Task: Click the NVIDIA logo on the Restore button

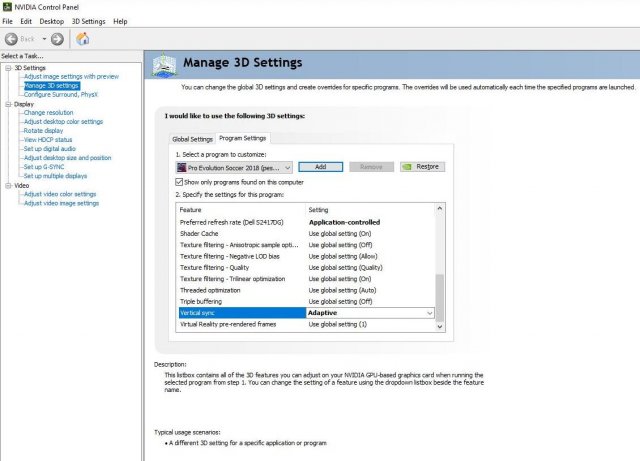Action: click(407, 167)
